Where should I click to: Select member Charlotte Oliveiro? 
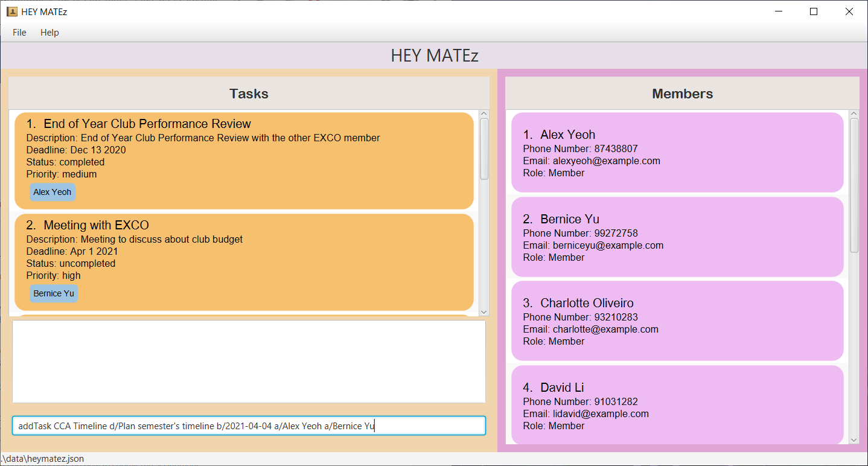click(x=587, y=303)
